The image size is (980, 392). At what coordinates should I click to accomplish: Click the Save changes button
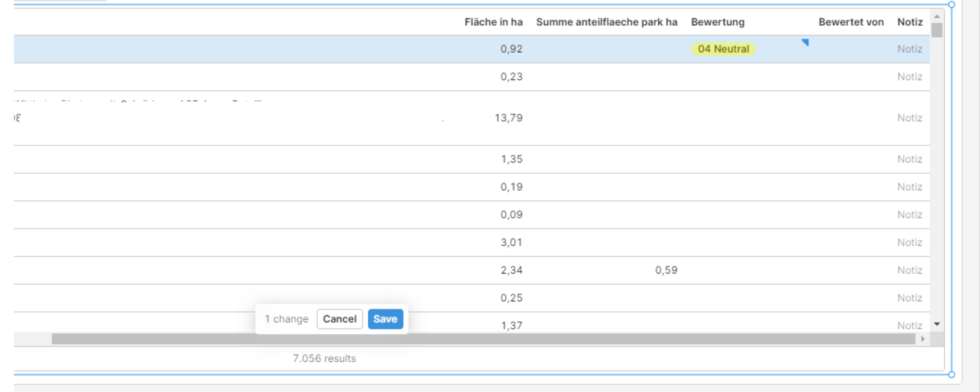[385, 319]
